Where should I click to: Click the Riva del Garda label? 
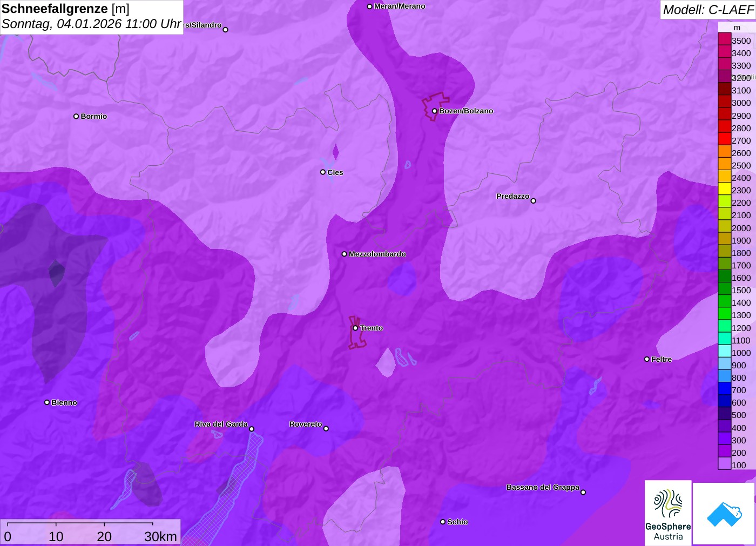click(221, 424)
